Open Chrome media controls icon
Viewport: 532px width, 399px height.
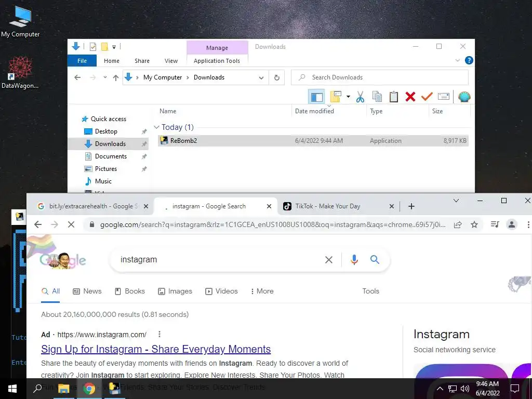(x=495, y=224)
